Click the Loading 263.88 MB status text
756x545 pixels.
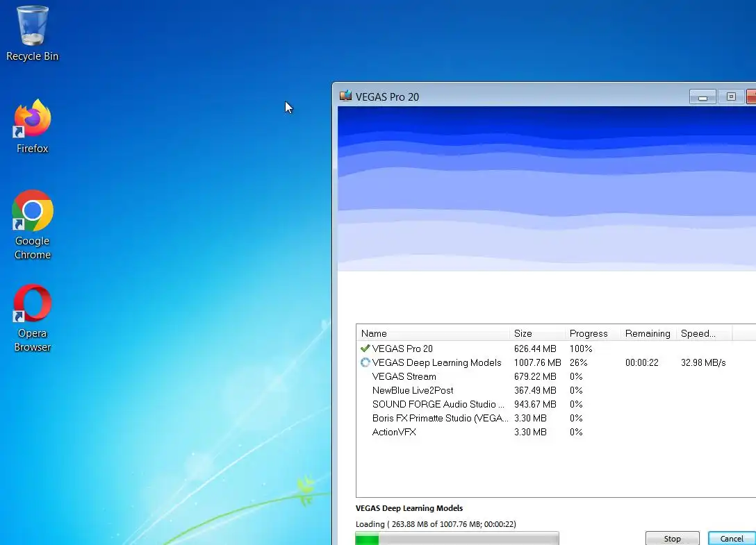[436, 523]
